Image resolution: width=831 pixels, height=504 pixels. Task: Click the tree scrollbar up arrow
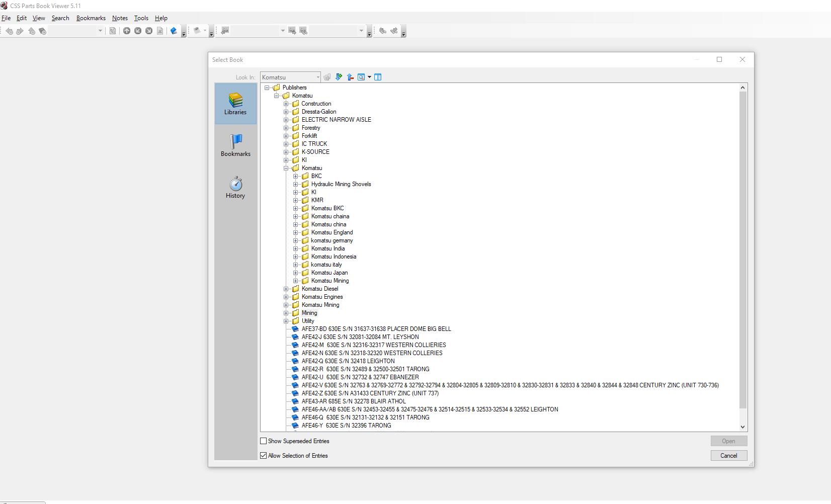pyautogui.click(x=743, y=88)
